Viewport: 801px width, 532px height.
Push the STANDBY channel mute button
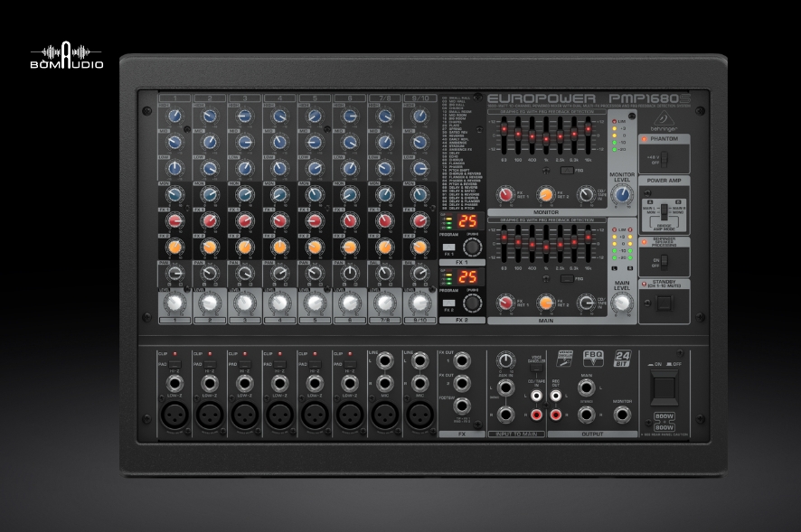pos(664,303)
